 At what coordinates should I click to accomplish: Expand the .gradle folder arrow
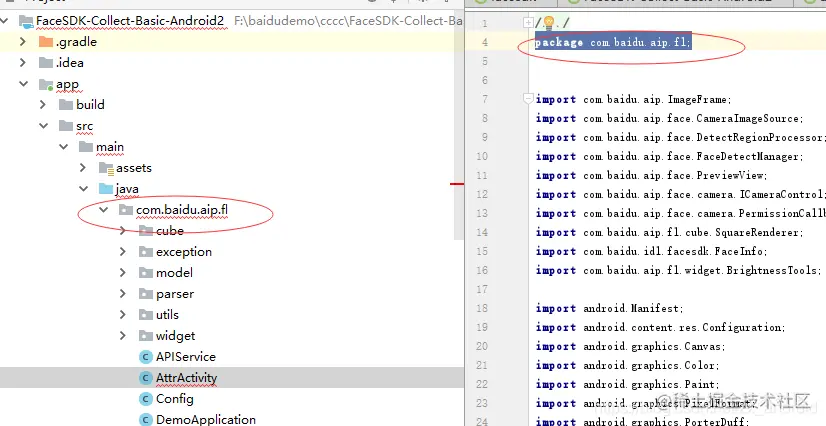23,41
